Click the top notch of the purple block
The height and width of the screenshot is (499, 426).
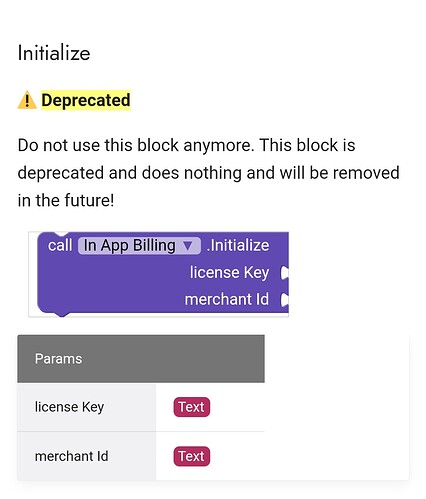coord(61,234)
